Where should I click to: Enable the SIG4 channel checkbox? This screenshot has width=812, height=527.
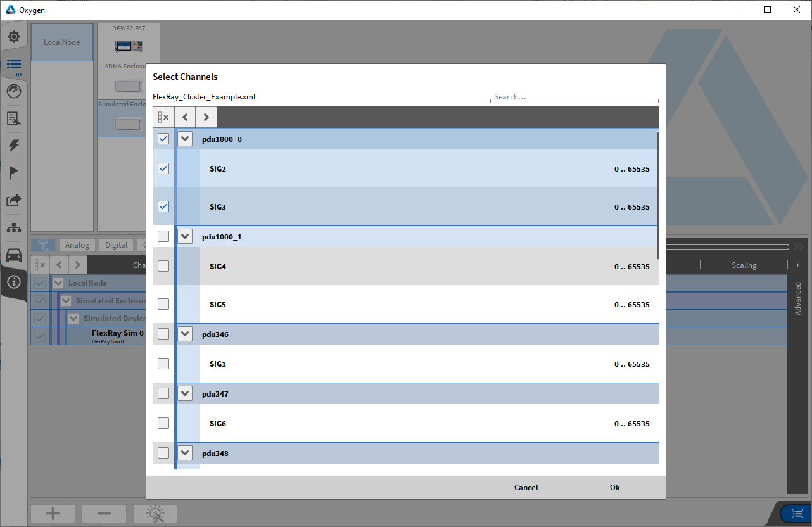[x=163, y=266]
